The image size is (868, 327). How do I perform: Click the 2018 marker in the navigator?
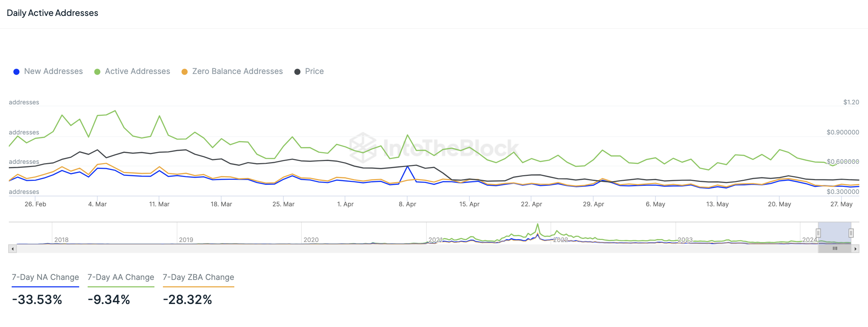[61, 240]
